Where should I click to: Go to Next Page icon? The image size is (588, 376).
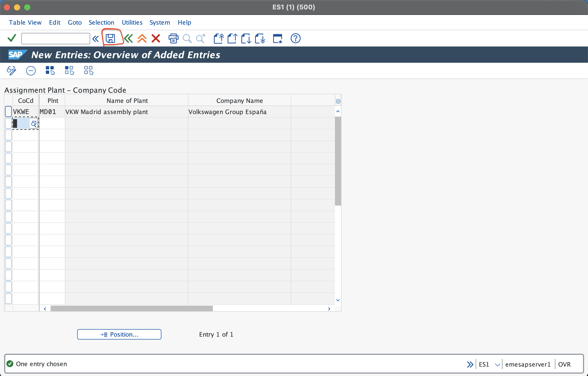246,38
